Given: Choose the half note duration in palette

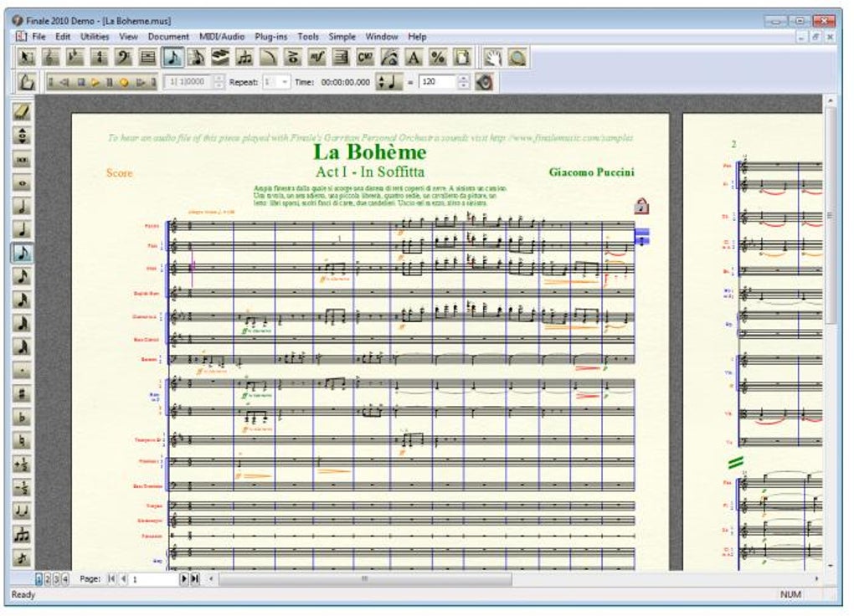Looking at the screenshot, I should pos(22,206).
